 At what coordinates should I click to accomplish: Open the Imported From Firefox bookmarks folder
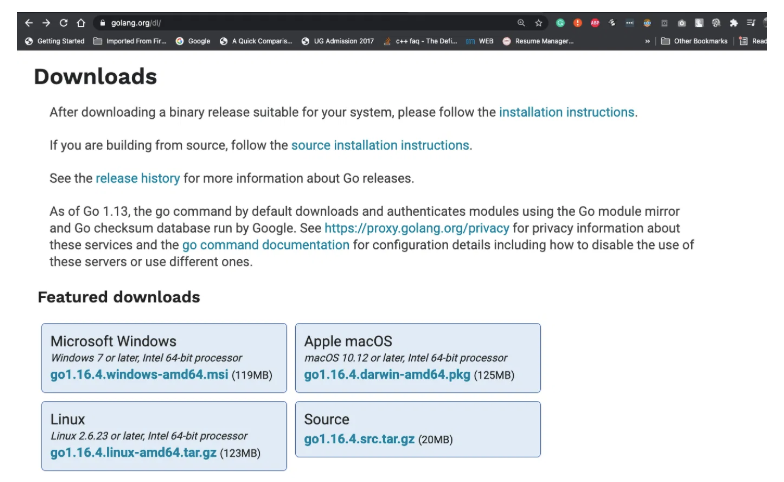(132, 41)
